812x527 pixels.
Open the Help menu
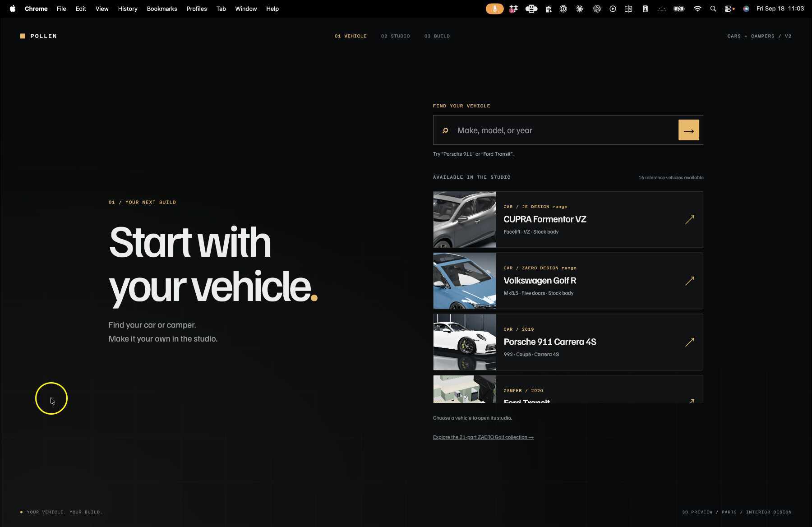pos(272,9)
